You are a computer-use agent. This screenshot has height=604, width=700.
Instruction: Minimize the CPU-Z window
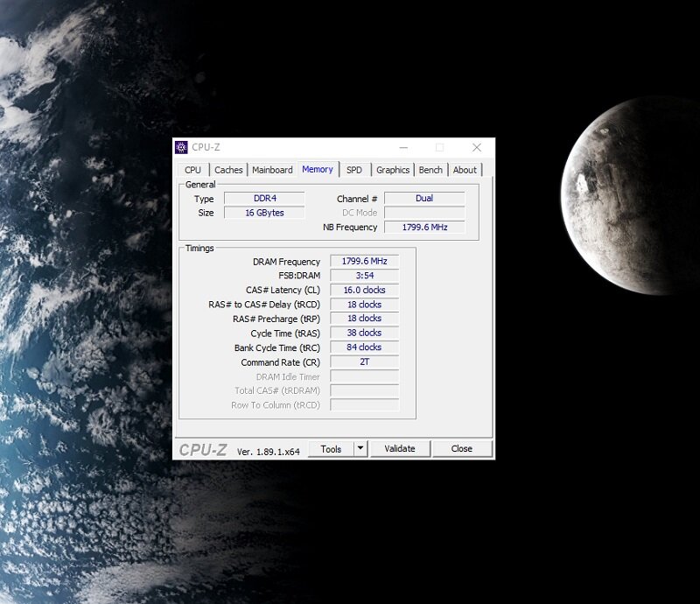pos(403,147)
